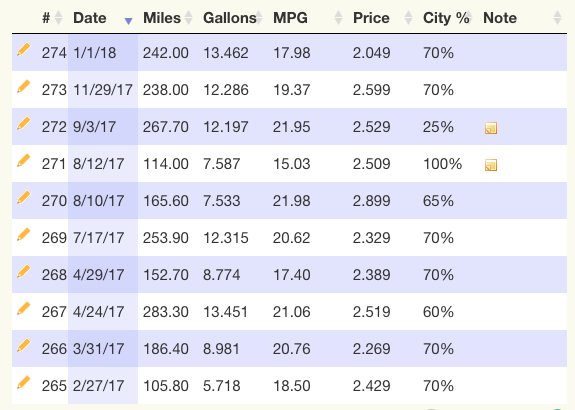575x410 pixels.
Task: Edit fill-up entry 274 via pencil icon
Action: point(23,50)
